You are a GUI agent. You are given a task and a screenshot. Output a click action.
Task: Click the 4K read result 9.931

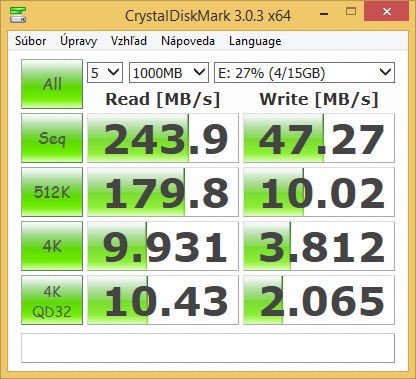tap(163, 246)
